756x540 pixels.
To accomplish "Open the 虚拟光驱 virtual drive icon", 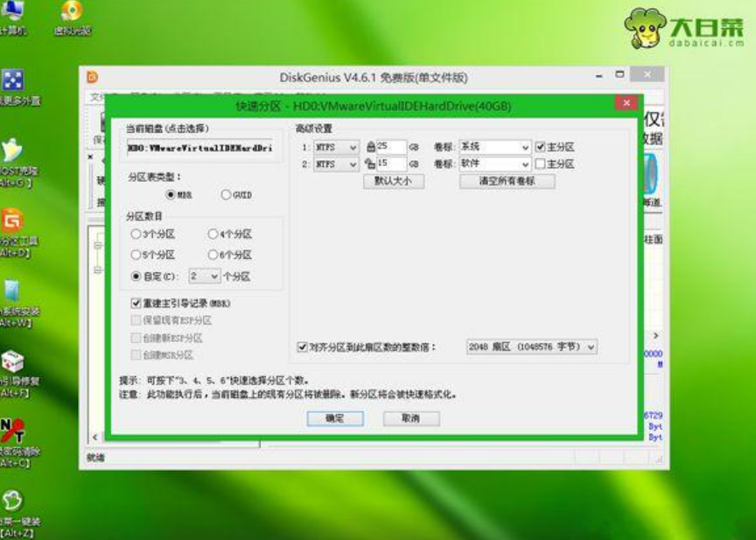I will click(x=72, y=12).
